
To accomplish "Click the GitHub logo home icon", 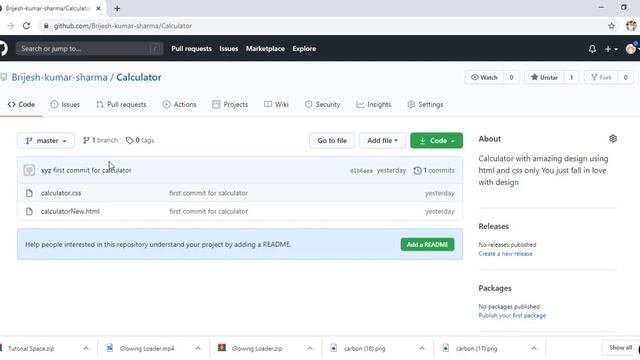I will [2, 48].
